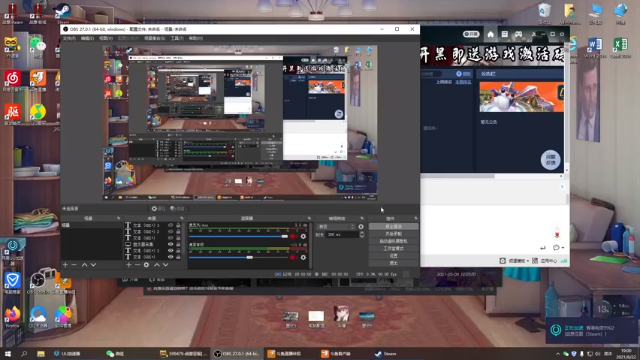640x360 pixels.
Task: Click the list icon beside home in right window
Action: pos(504,34)
